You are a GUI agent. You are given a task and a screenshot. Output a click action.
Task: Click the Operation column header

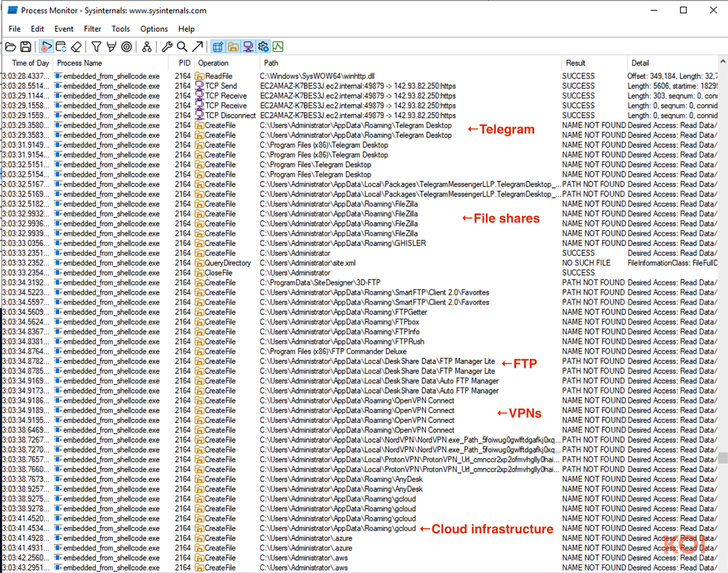pos(227,63)
